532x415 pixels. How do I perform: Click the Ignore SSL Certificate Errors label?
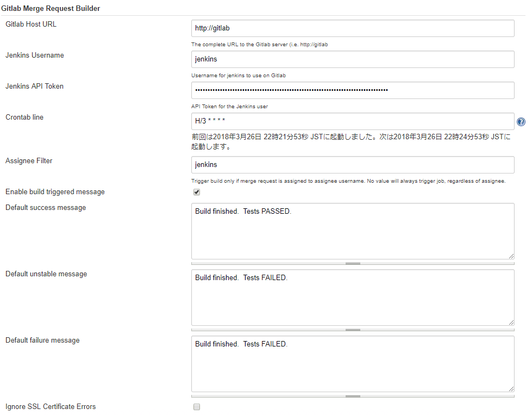tap(51, 406)
